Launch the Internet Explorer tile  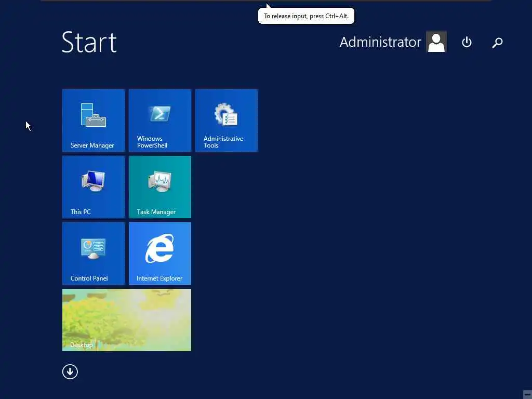coord(160,254)
